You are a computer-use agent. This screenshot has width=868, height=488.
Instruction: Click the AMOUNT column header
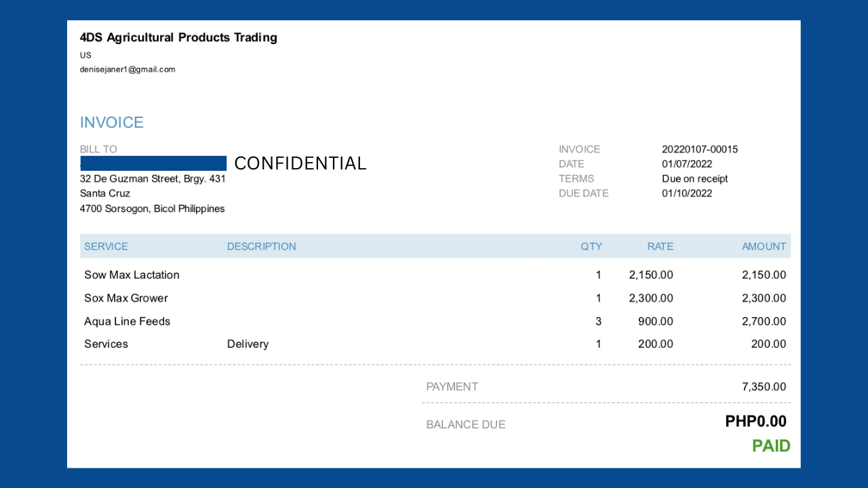point(764,247)
